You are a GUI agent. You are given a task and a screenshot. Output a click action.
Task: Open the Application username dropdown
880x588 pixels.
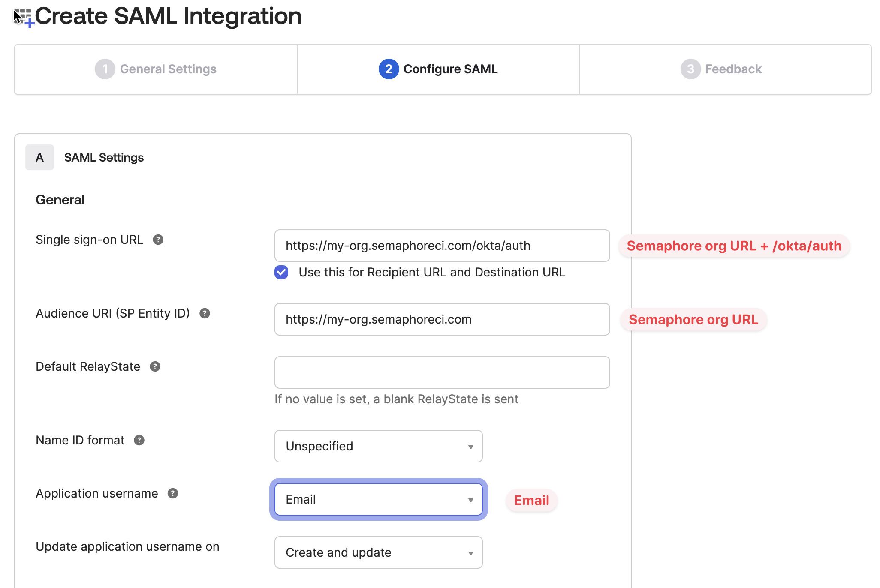tap(379, 499)
